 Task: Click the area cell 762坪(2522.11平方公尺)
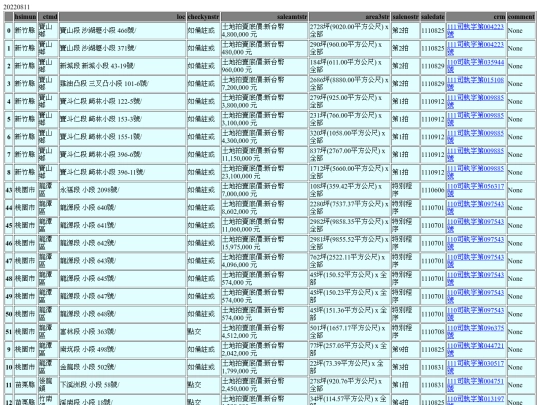click(x=349, y=261)
